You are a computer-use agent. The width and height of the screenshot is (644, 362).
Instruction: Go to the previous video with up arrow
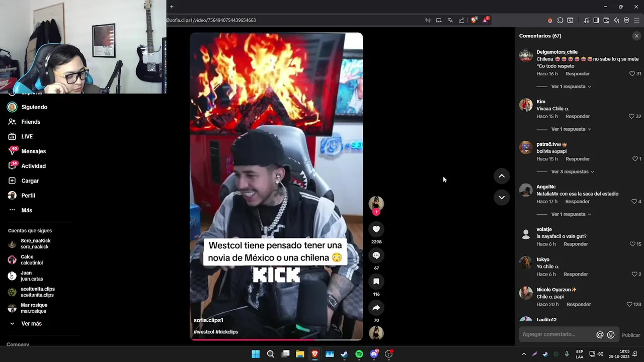[x=502, y=176]
